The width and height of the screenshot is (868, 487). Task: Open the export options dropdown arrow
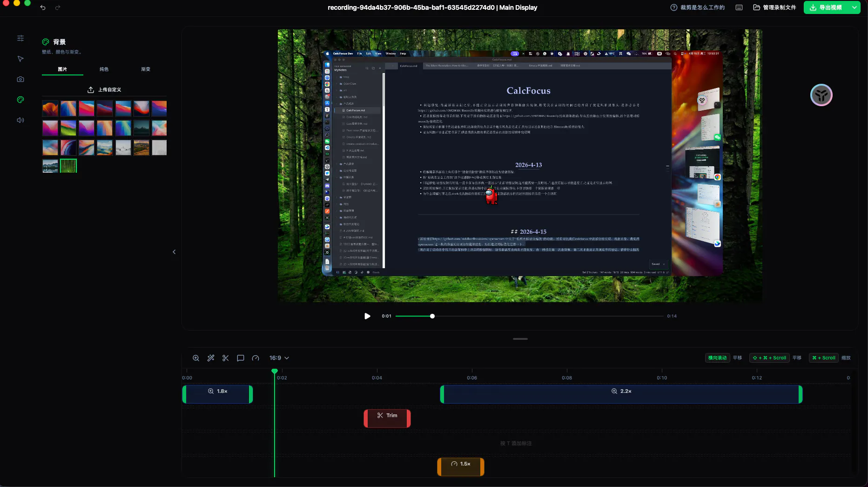click(855, 7)
